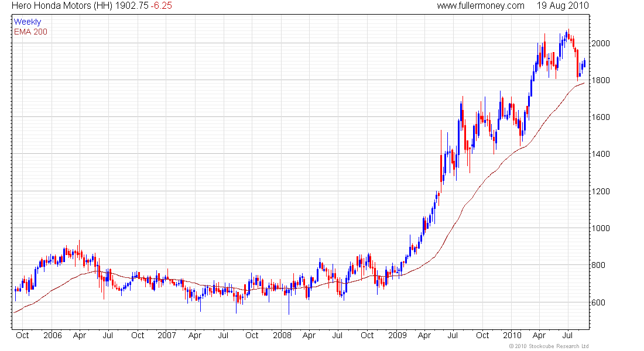Click the price change -6.25
Viewport: 644px width, 351px height.
pos(162,6)
